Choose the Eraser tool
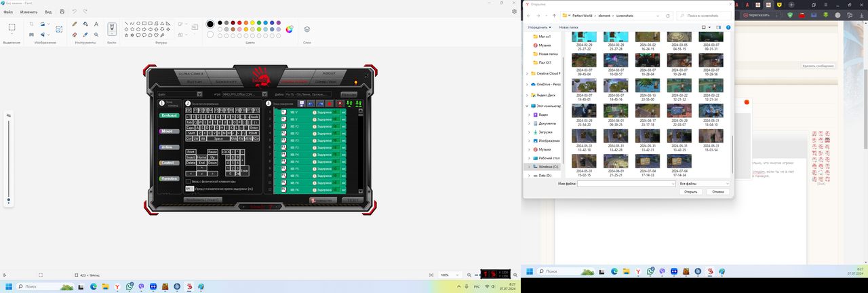This screenshot has height=293, width=868. pos(75,35)
